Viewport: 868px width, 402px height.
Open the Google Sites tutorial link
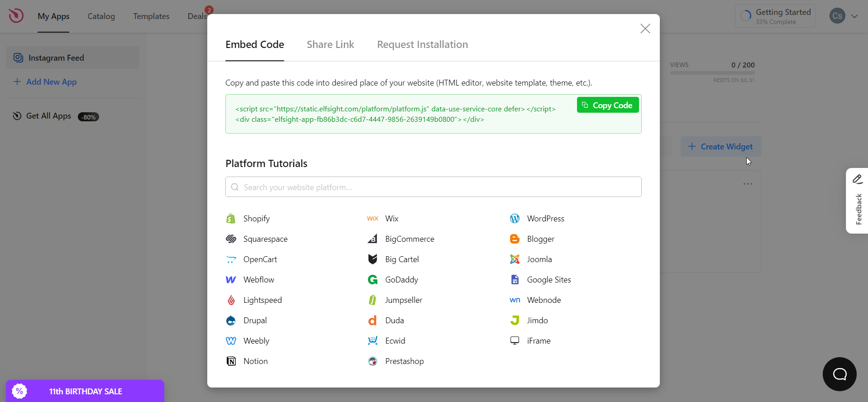point(549,280)
